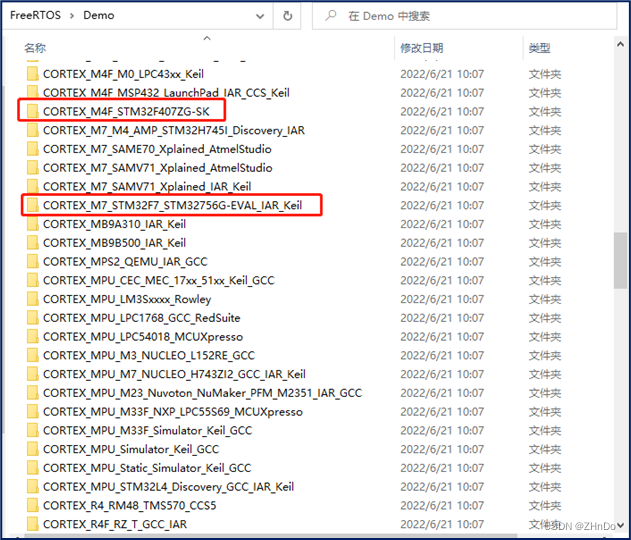Select CORTEX_R4F_RZ_T_GCC_IAR folder name
This screenshot has width=631, height=540.
pyautogui.click(x=115, y=524)
